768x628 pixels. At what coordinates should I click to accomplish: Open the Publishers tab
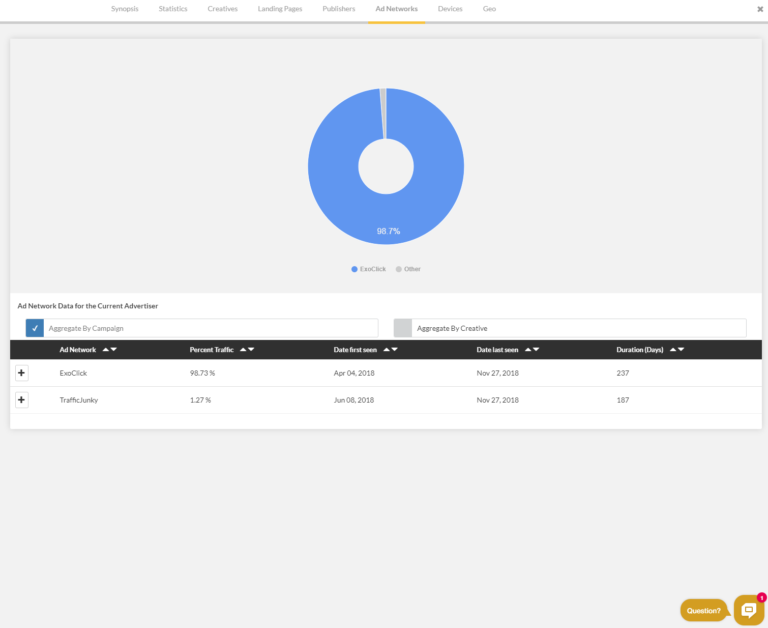click(x=338, y=8)
